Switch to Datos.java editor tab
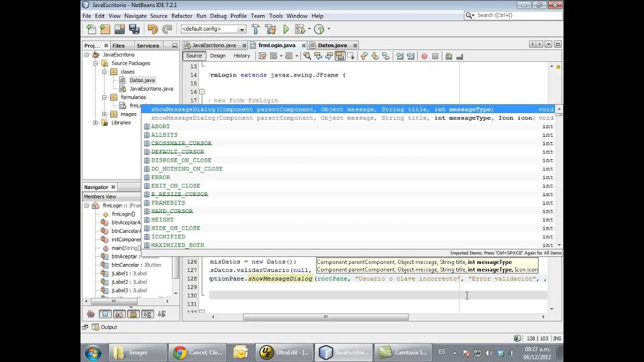Screen dimensions: 644x362 tap(332, 45)
